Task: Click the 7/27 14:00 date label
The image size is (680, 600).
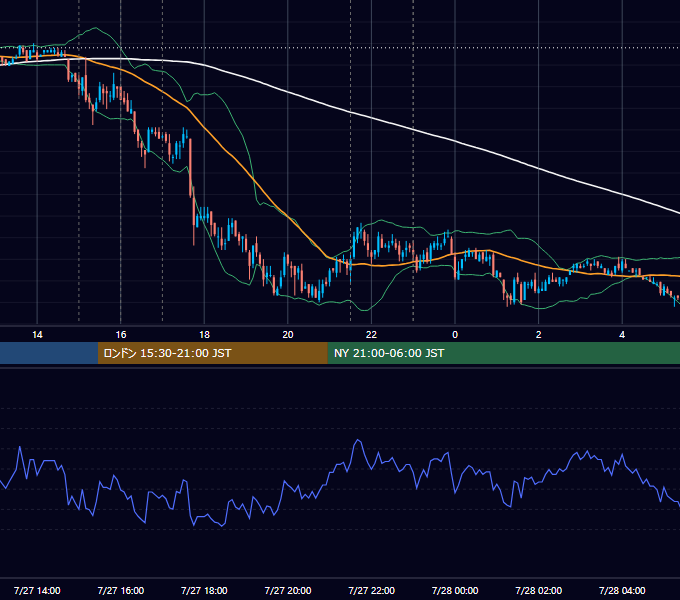Action: pos(37,590)
